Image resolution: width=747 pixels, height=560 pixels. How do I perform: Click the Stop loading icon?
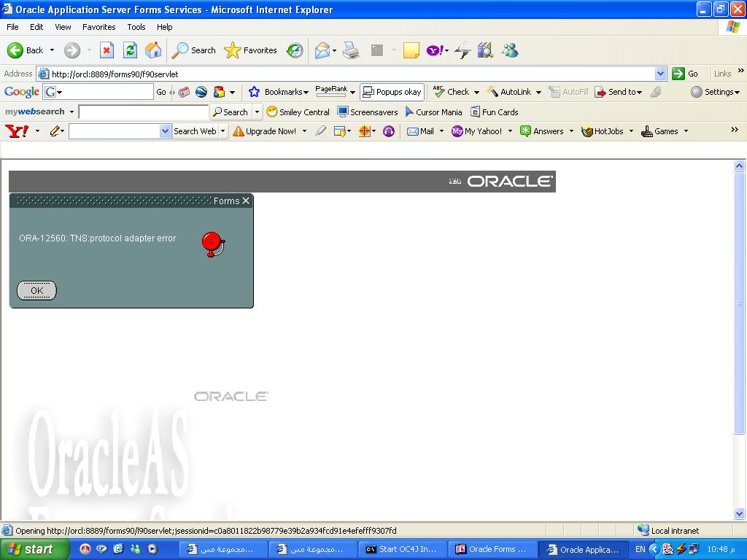click(107, 50)
